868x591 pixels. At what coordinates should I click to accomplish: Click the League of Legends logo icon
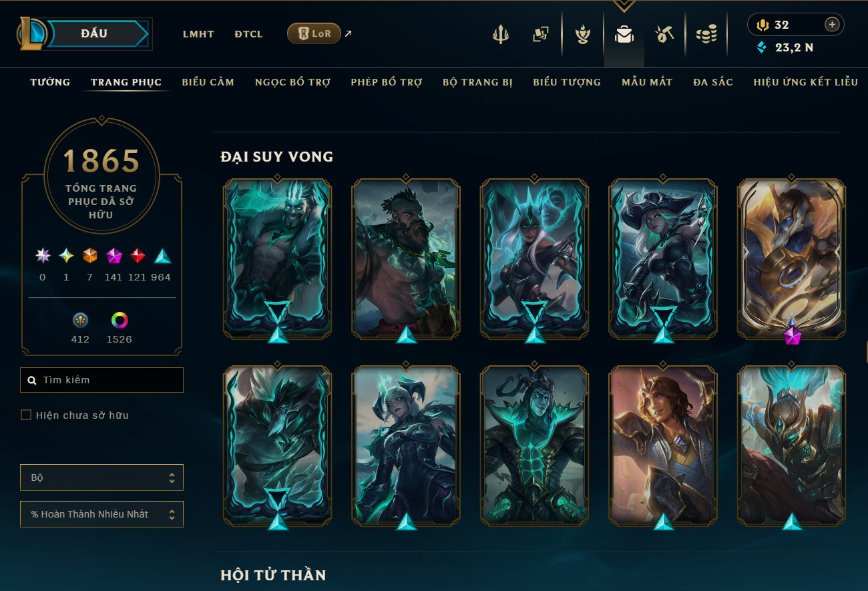tap(32, 33)
